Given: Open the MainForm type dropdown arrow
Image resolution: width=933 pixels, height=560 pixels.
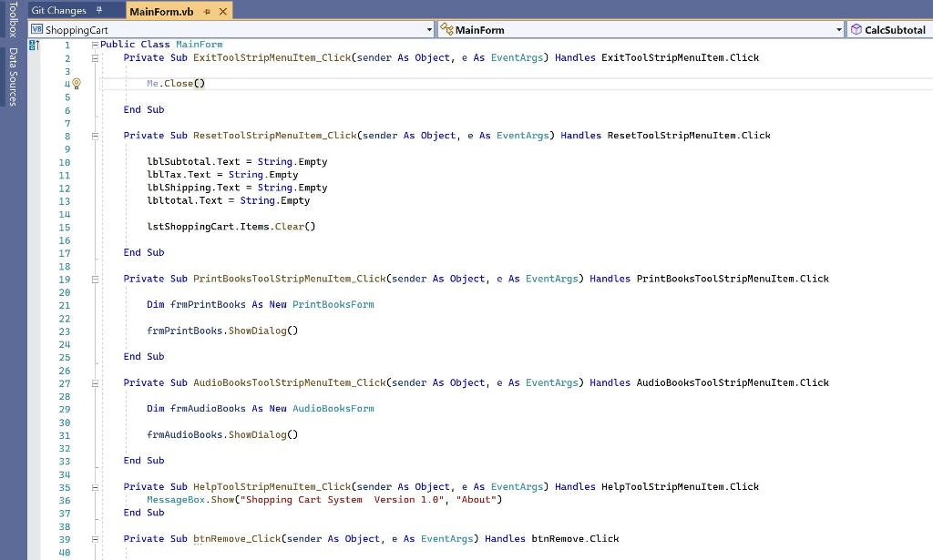Looking at the screenshot, I should pos(839,30).
